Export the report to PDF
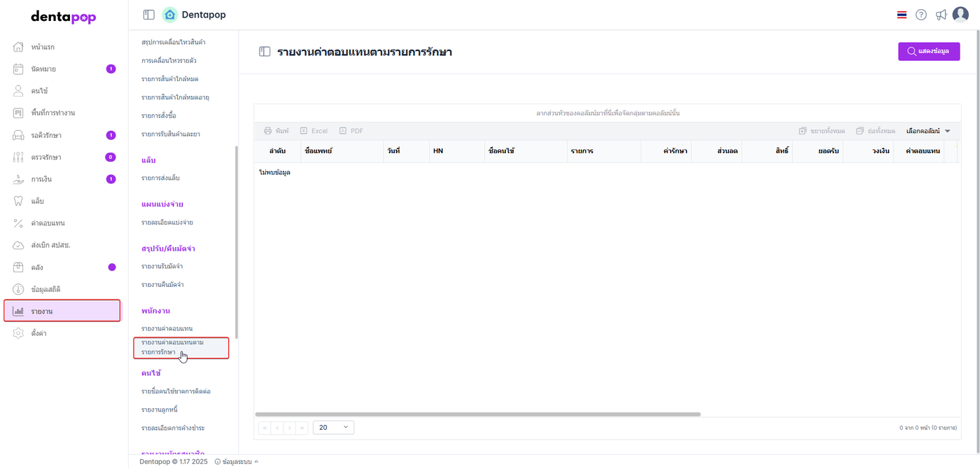Viewport: 980px width, 469px height. tap(351, 131)
